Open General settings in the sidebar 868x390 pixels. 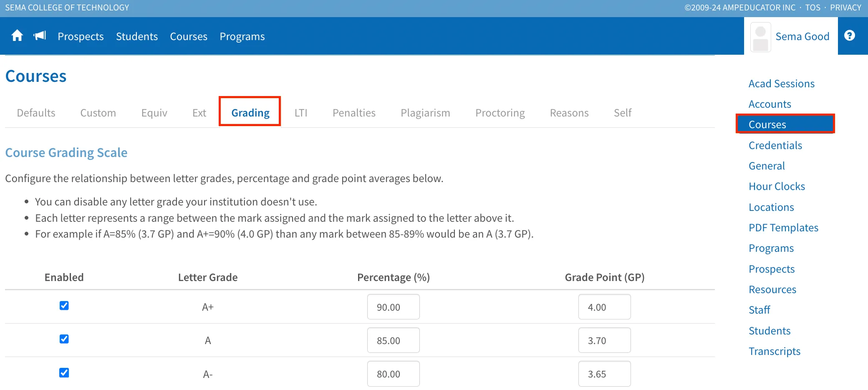767,166
